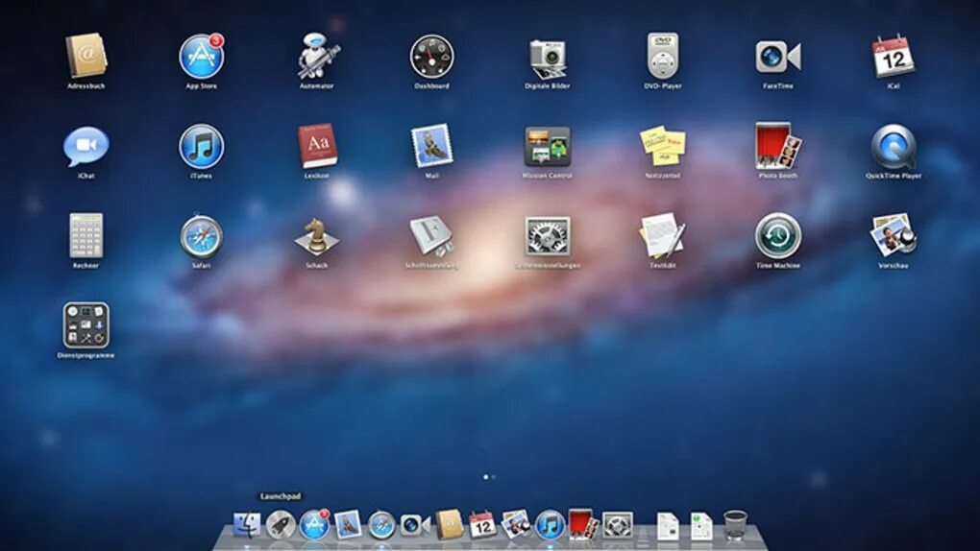The width and height of the screenshot is (980, 551).
Task: Open App Store from the Dock
Action: [x=314, y=524]
